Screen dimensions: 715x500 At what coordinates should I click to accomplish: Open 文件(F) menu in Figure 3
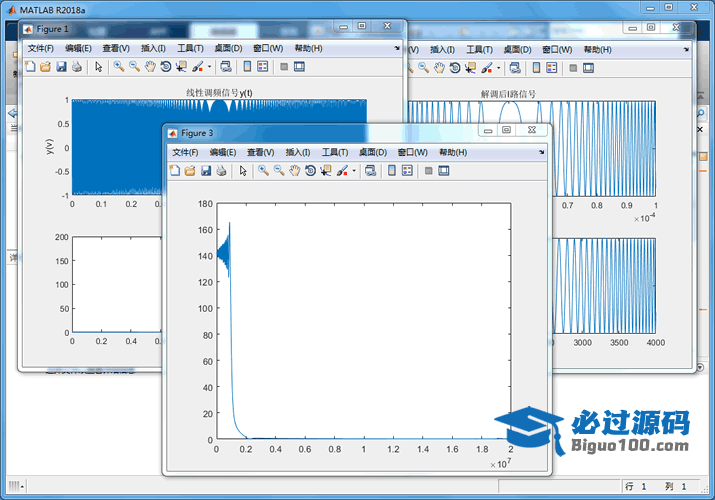(187, 152)
